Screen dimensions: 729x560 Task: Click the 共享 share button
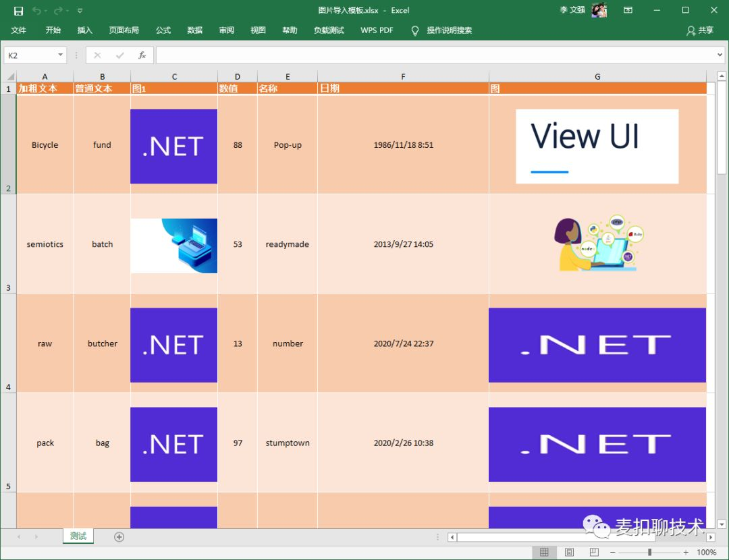(700, 30)
